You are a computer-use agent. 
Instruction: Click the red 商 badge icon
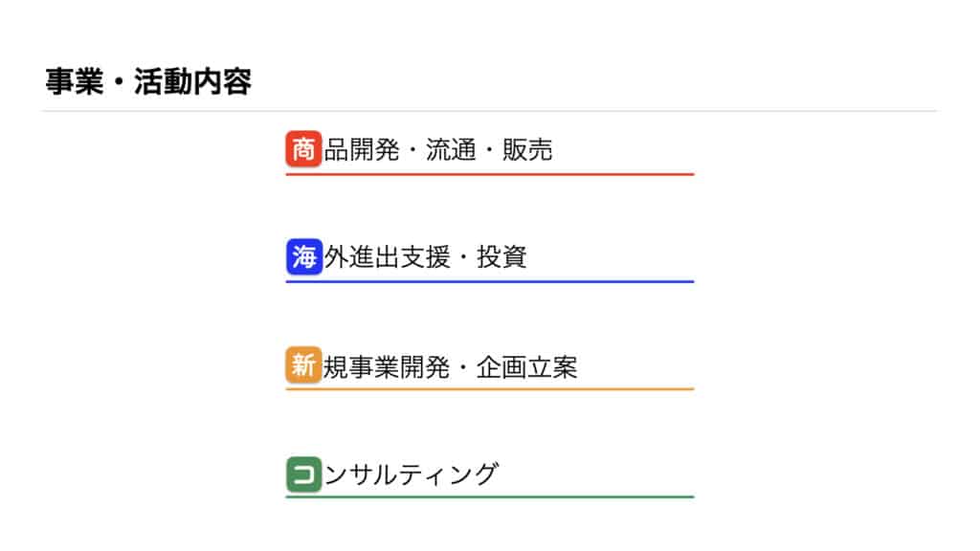click(303, 148)
